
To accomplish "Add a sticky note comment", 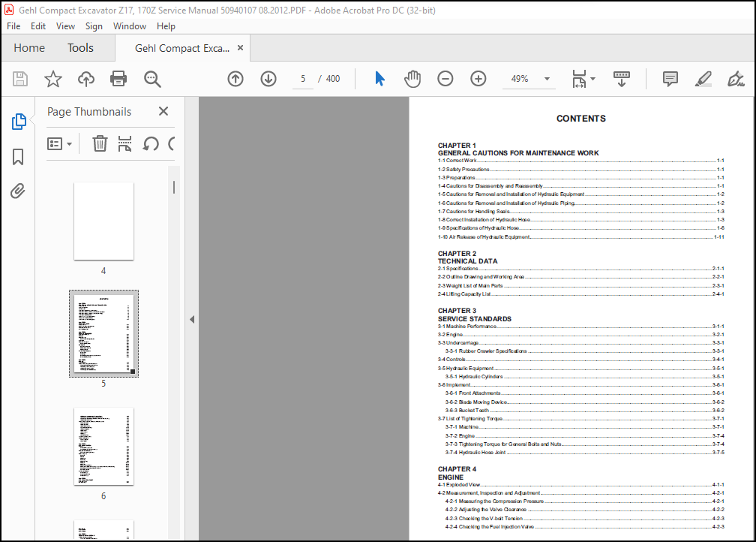I will 670,79.
